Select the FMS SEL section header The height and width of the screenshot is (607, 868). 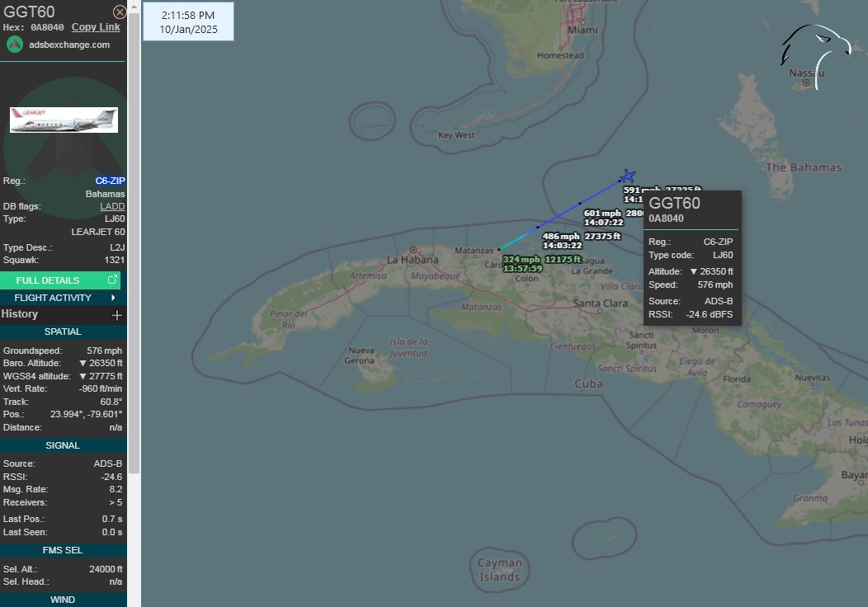pyautogui.click(x=63, y=550)
